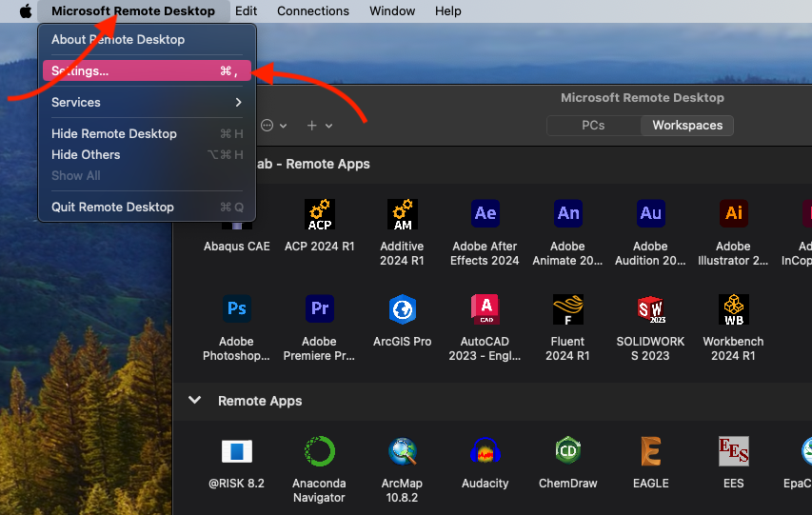This screenshot has height=515, width=812.
Task: Select Quit Remote Desktop
Action: point(147,207)
